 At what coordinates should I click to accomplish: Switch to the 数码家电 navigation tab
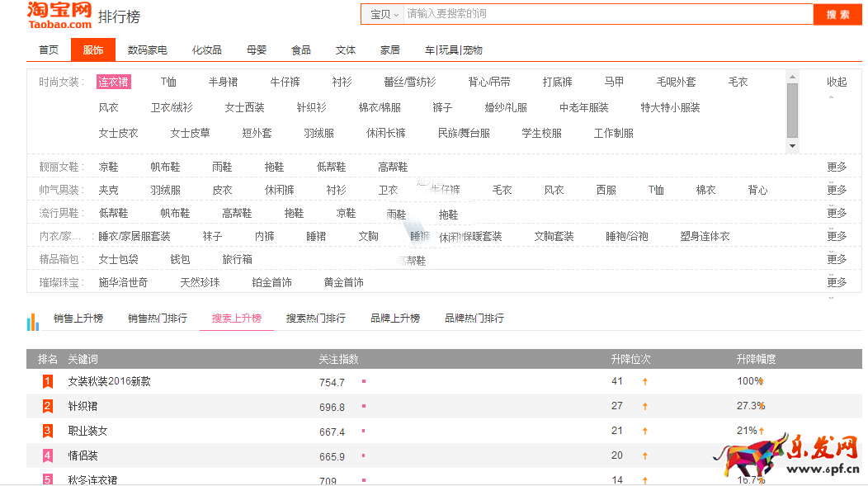click(147, 50)
